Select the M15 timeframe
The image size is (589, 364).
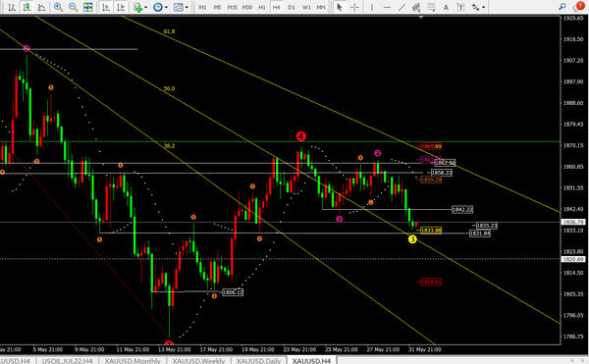[x=232, y=7]
